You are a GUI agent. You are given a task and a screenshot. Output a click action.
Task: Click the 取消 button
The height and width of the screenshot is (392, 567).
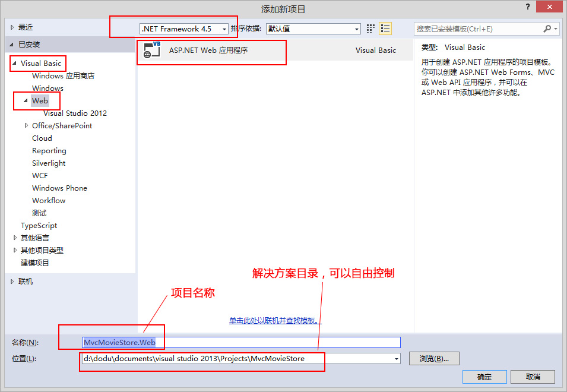click(x=533, y=377)
